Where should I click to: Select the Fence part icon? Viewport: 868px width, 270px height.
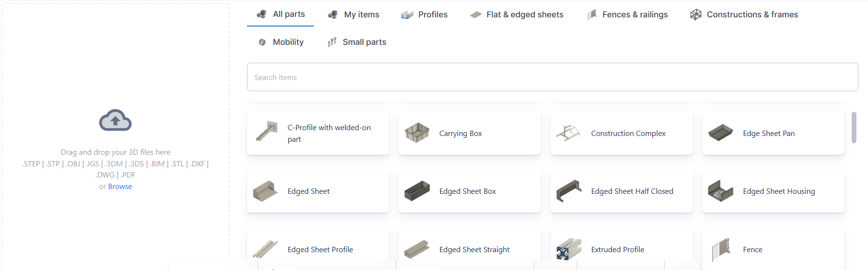[720, 249]
